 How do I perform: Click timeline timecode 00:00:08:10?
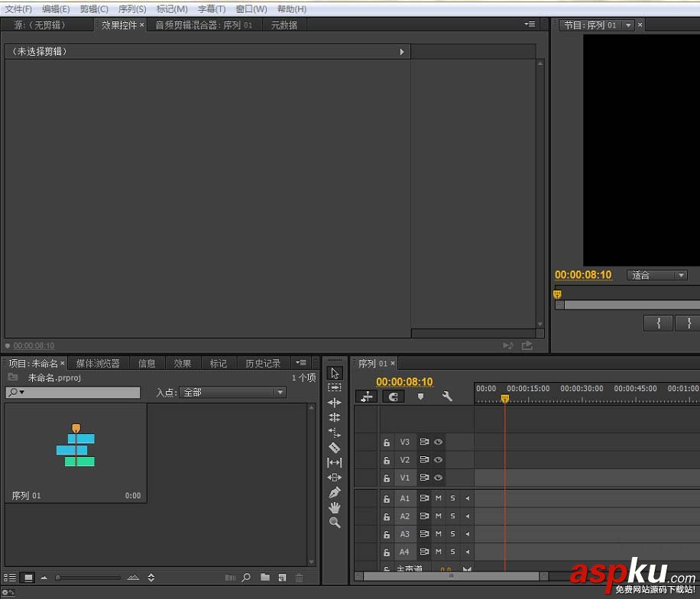(404, 382)
